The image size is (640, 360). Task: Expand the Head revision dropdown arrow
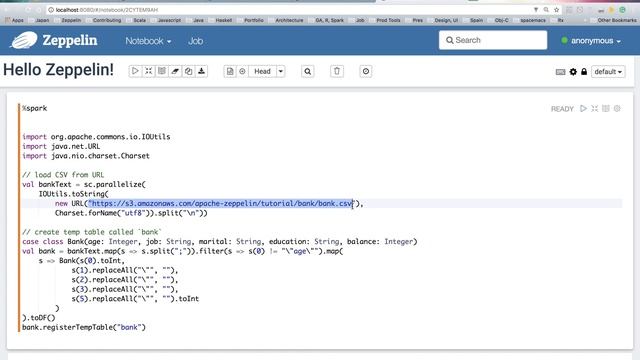pos(281,71)
